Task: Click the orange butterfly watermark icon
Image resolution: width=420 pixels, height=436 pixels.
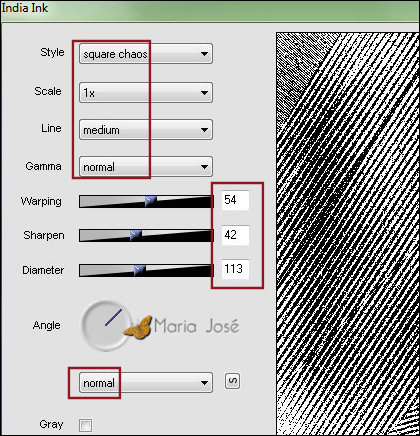Action: (x=138, y=328)
